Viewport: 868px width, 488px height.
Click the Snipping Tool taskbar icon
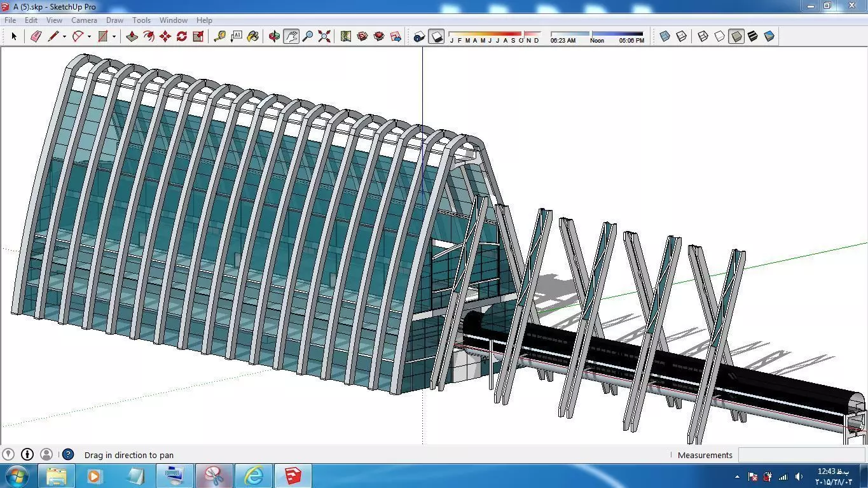[214, 476]
